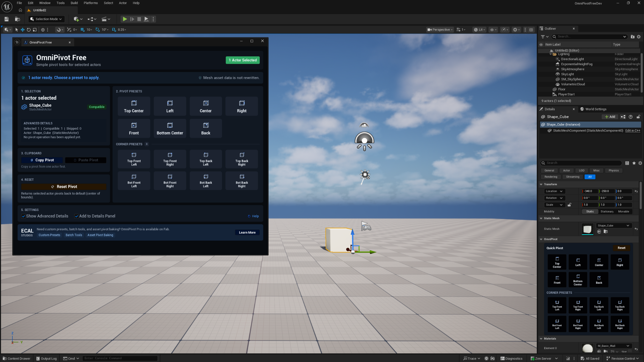Filter details by the Physics category
This screenshot has width=644, height=362.
pyautogui.click(x=613, y=170)
